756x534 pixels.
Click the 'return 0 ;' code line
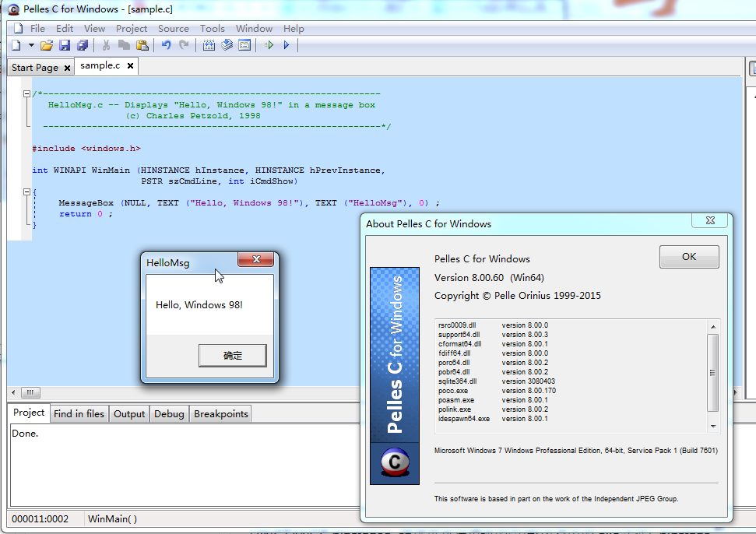(x=86, y=214)
